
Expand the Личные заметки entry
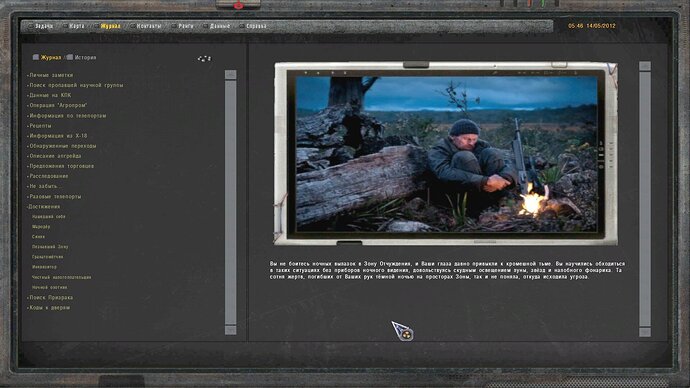(x=51, y=75)
